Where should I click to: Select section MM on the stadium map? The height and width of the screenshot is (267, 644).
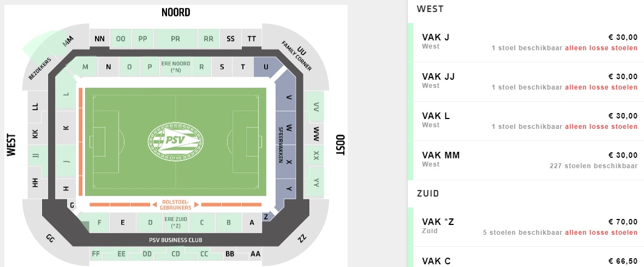pos(68,41)
